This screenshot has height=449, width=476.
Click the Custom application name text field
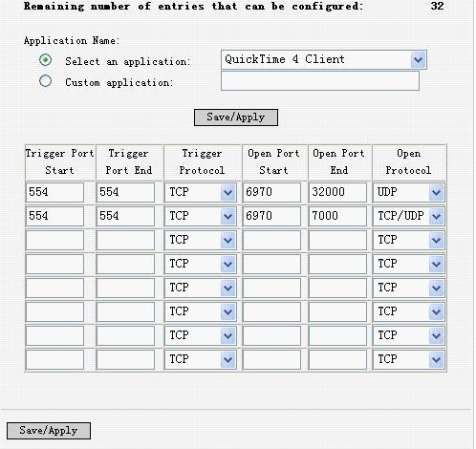[320, 81]
